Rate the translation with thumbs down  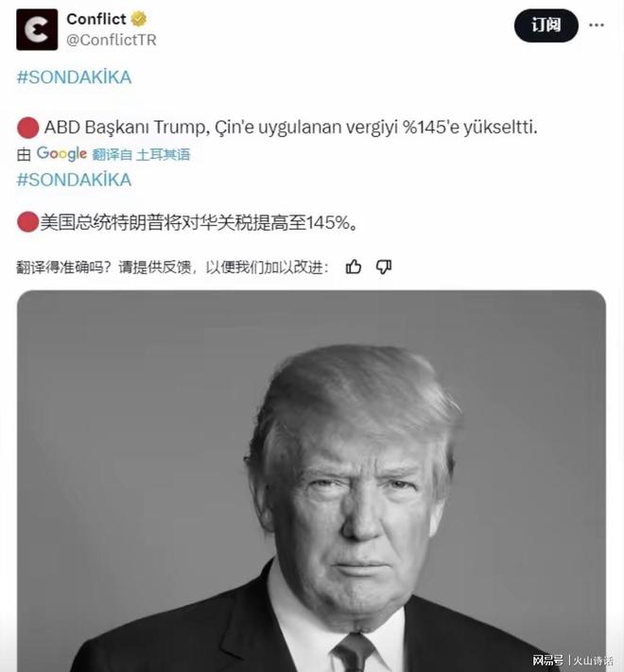[384, 267]
